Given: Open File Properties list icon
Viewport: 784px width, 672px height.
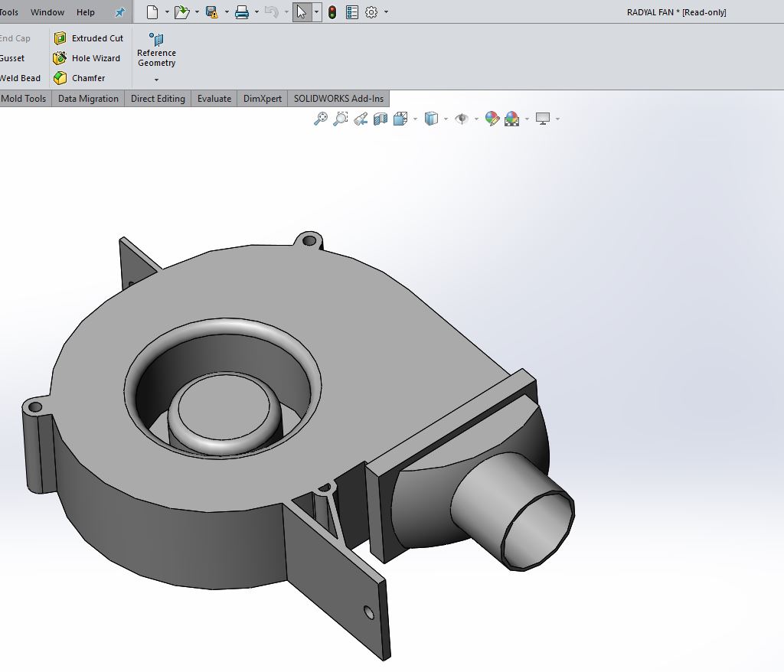Looking at the screenshot, I should click(352, 12).
